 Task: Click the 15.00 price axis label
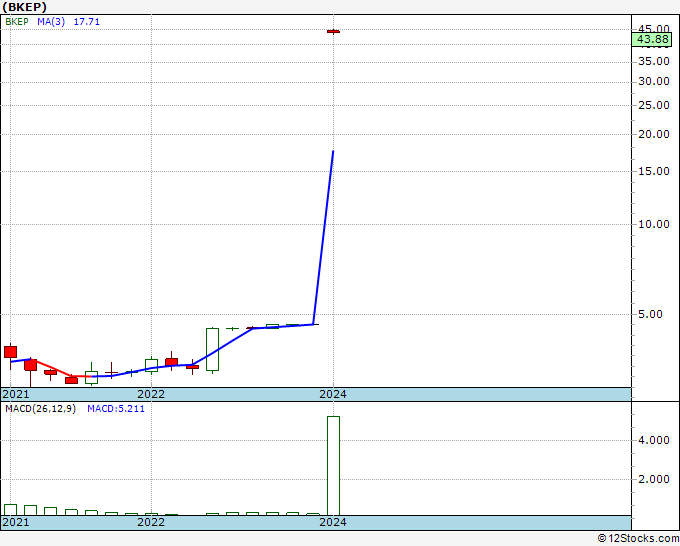pos(654,171)
